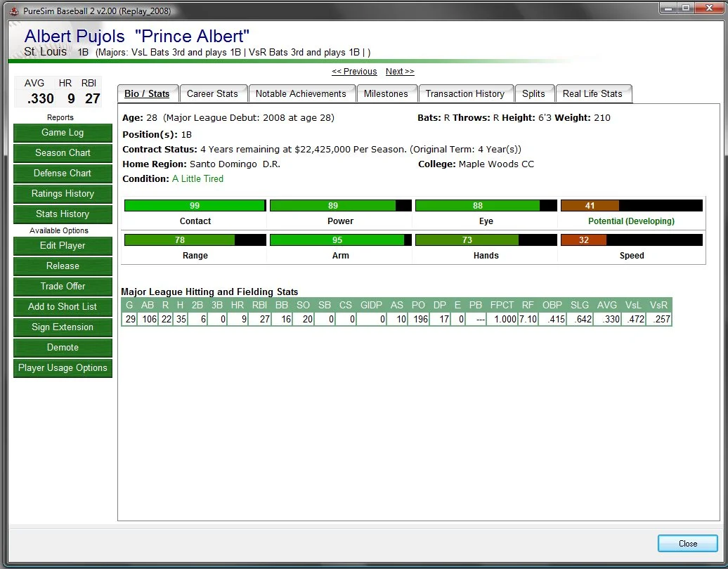This screenshot has width=728, height=569.
Task: Switch to the Splits tab
Action: 533,93
